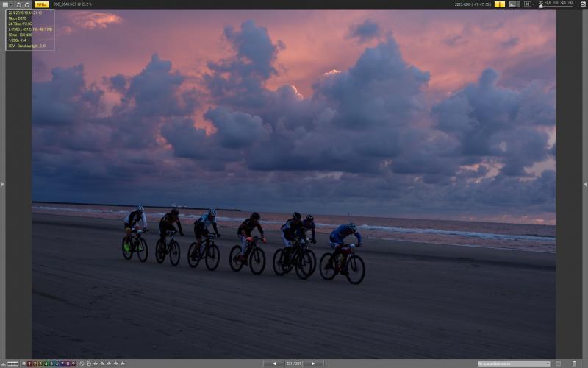Apply purple label 8
The image size is (588, 368).
click(68, 364)
